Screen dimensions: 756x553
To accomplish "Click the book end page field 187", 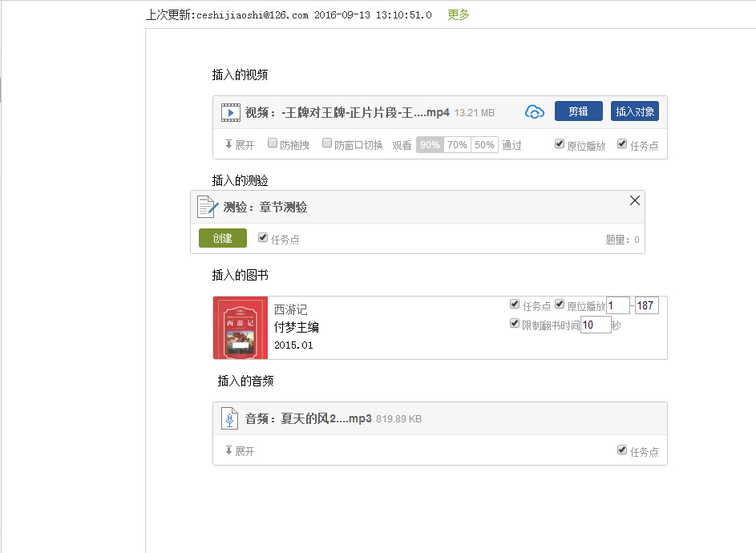I will [x=646, y=305].
